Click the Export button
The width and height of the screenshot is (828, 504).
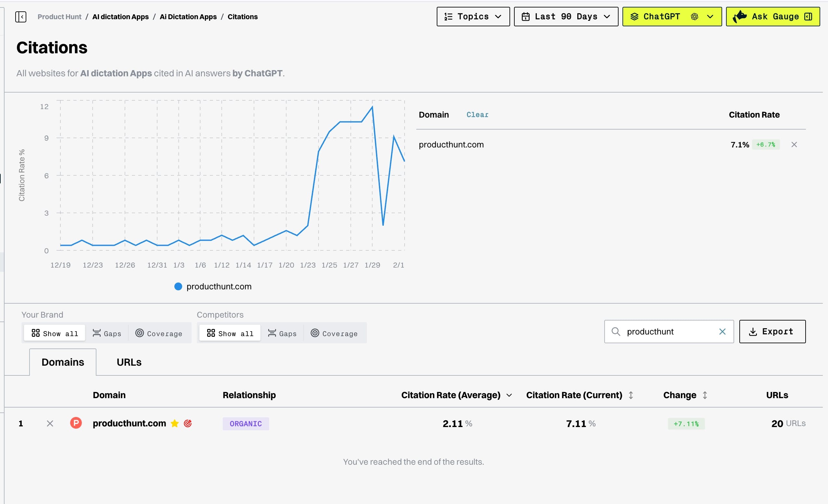[x=772, y=332]
